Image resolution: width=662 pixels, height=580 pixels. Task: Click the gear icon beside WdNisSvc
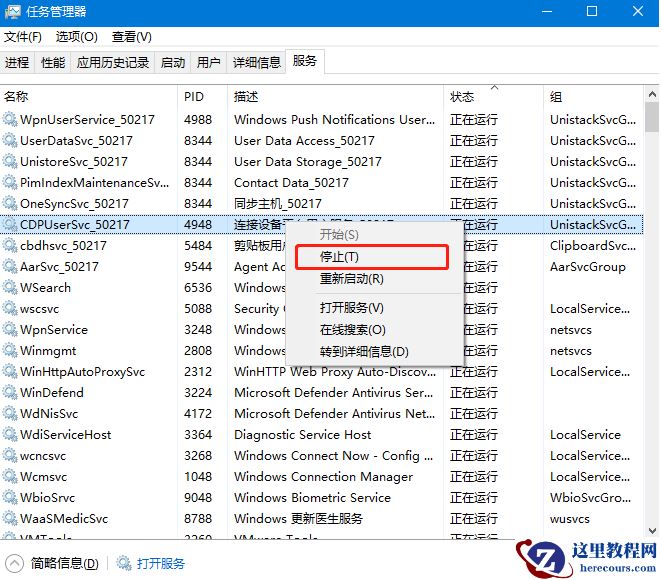click(x=10, y=414)
